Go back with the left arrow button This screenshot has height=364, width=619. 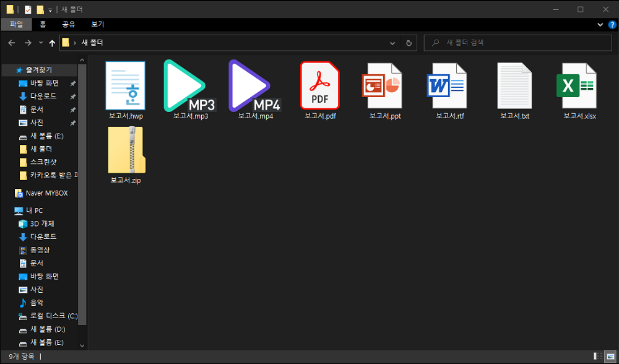pyautogui.click(x=11, y=43)
